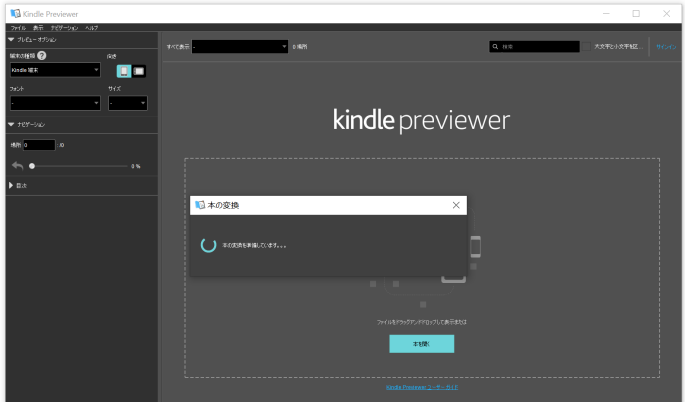Minimize the Kindle Previewer window

[606, 14]
